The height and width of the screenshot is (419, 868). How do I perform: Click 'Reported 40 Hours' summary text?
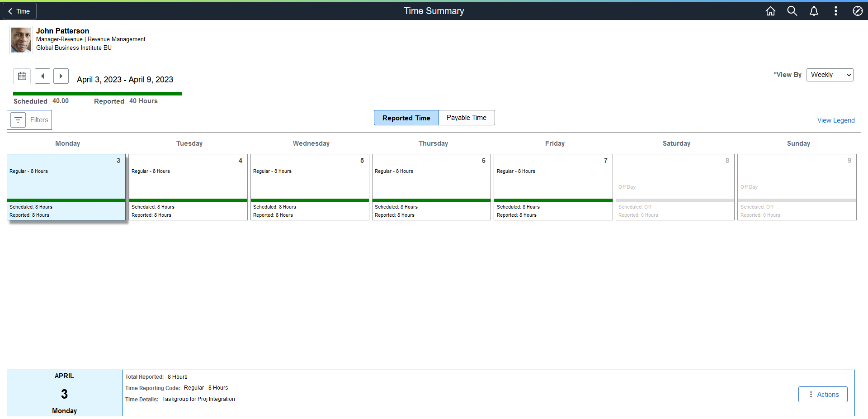[126, 101]
